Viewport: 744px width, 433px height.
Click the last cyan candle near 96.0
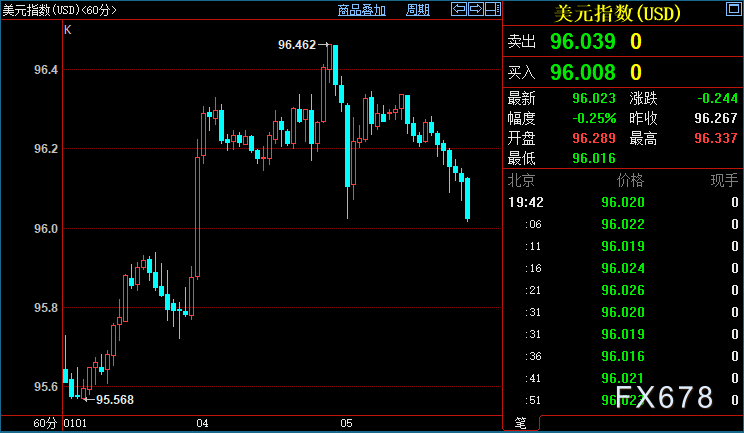[467, 198]
